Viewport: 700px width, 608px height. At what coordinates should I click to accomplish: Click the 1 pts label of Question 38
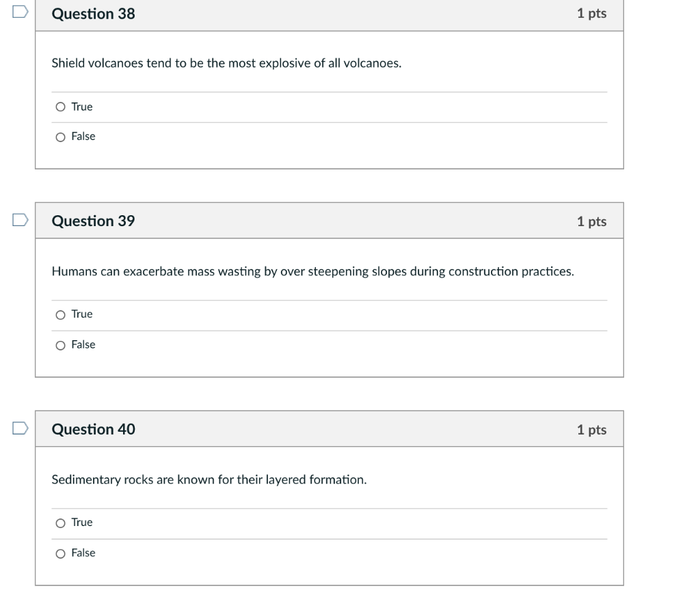pyautogui.click(x=591, y=14)
